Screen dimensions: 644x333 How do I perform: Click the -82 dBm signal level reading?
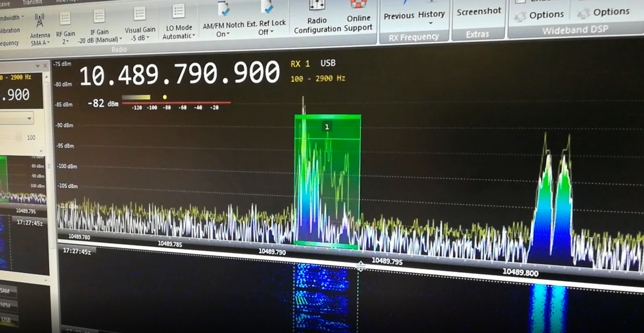[103, 103]
